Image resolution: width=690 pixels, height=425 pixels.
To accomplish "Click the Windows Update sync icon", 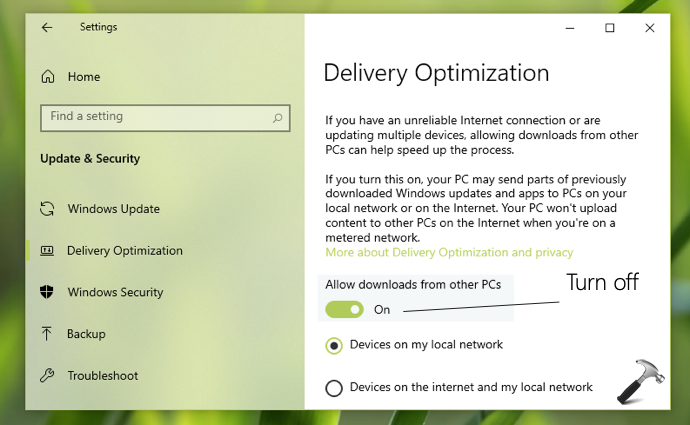I will tap(47, 209).
